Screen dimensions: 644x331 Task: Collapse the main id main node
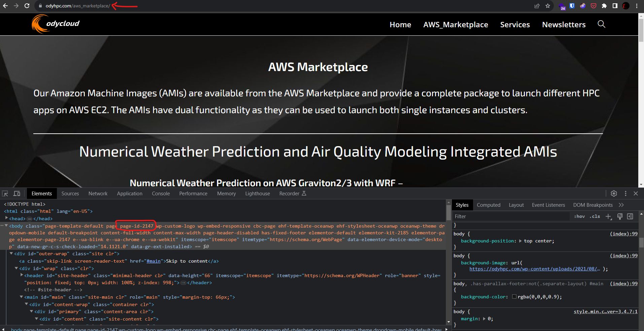pyautogui.click(x=22, y=297)
